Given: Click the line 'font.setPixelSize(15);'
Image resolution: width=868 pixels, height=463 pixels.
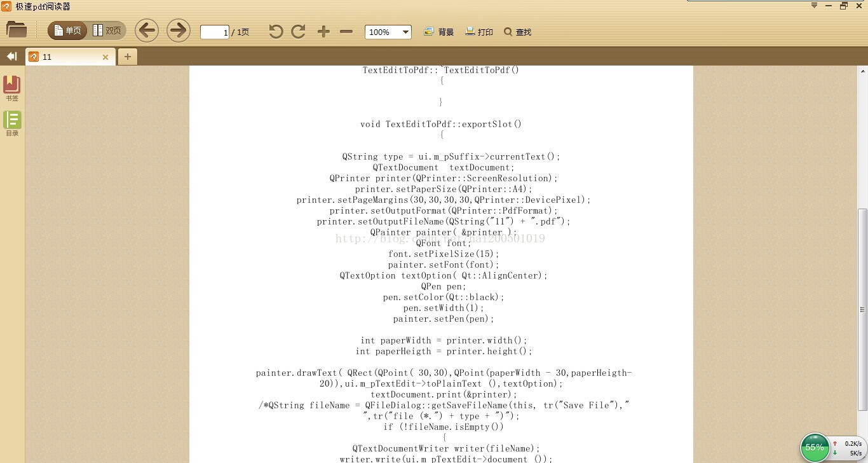Looking at the screenshot, I should point(444,254).
